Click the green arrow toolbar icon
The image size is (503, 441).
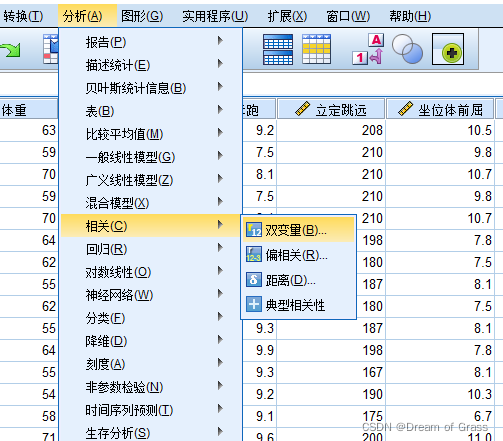tap(11, 49)
